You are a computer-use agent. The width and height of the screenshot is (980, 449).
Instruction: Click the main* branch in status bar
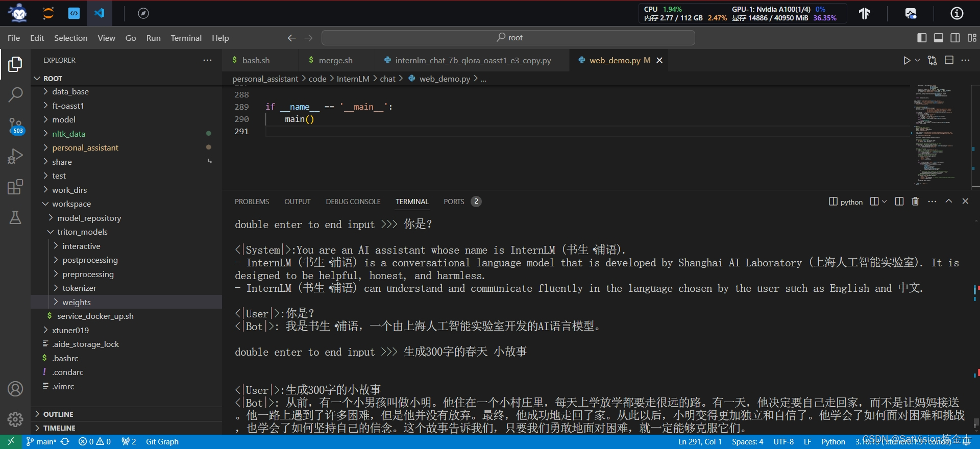pyautogui.click(x=41, y=441)
